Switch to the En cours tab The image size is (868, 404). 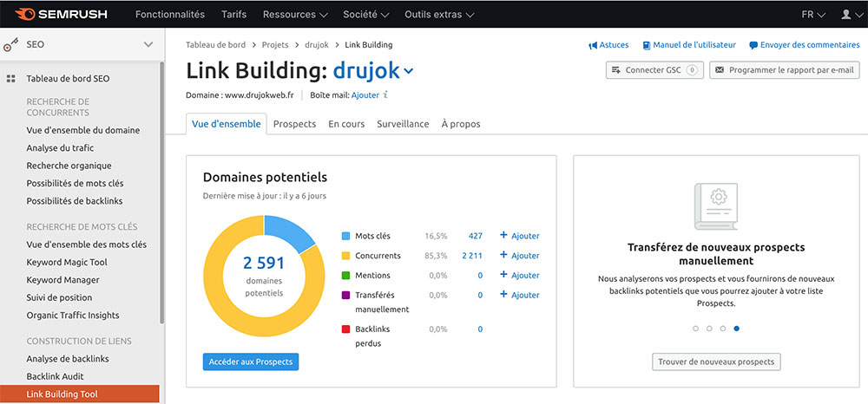pyautogui.click(x=346, y=124)
